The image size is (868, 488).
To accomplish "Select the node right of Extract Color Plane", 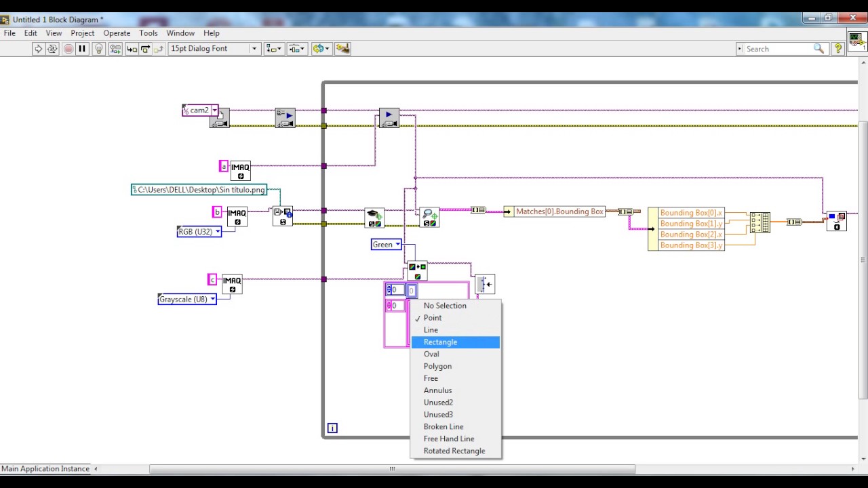I will tap(485, 285).
